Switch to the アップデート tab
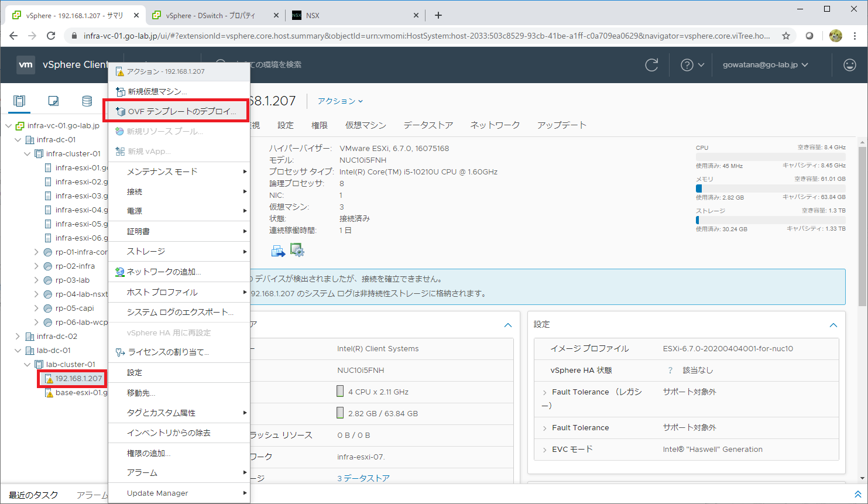 [x=562, y=125]
